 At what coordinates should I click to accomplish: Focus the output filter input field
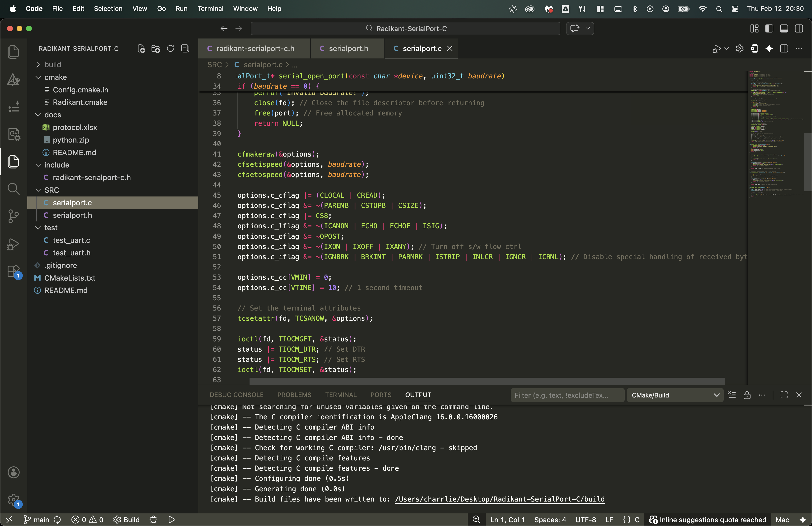pyautogui.click(x=567, y=395)
